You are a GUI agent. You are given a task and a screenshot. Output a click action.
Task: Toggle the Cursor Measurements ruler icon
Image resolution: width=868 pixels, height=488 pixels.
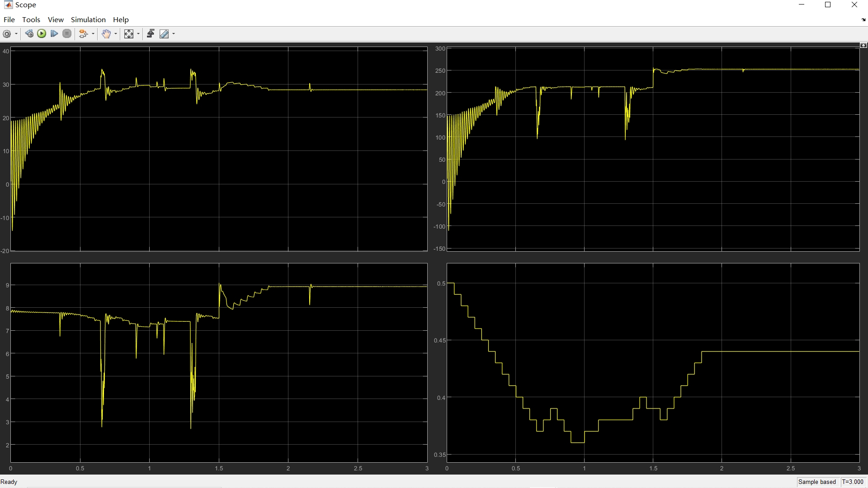click(x=164, y=34)
